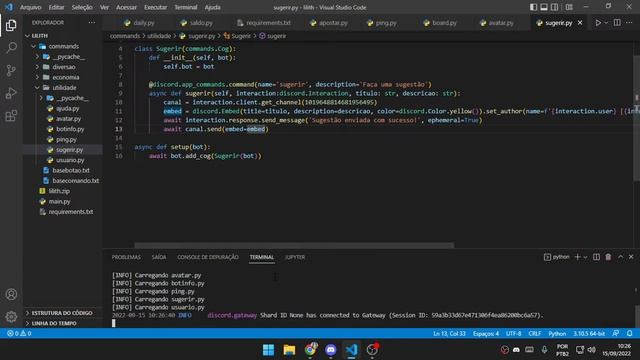Change encoding via UTF-8 status

click(513, 333)
